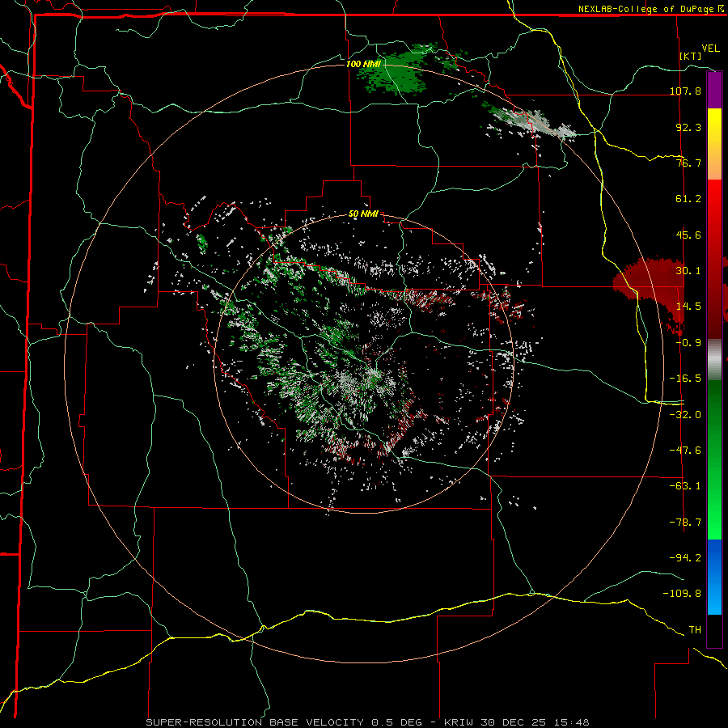Click the 92.3 legend value
The width and height of the screenshot is (728, 728).
(x=688, y=127)
